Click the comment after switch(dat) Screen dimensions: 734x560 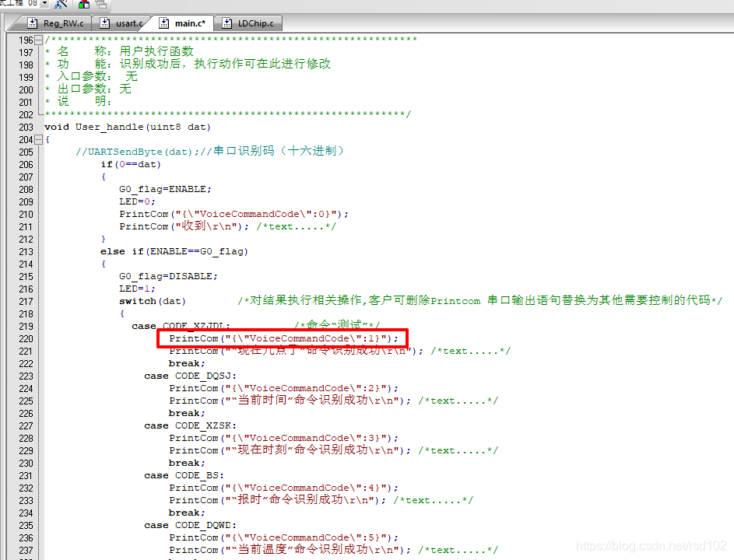[479, 300]
